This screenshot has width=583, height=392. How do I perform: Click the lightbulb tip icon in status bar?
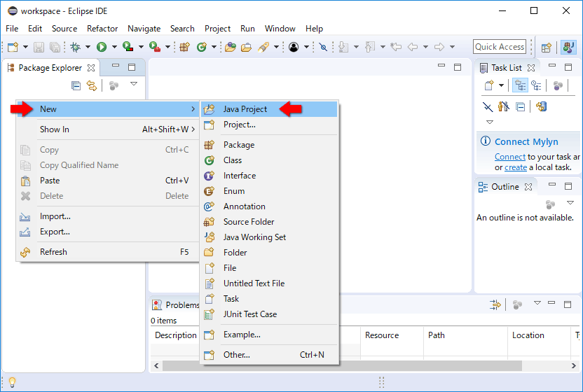pyautogui.click(x=12, y=382)
